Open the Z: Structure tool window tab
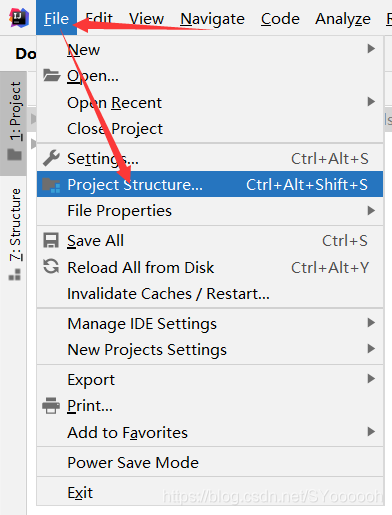The height and width of the screenshot is (515, 392). click(15, 235)
